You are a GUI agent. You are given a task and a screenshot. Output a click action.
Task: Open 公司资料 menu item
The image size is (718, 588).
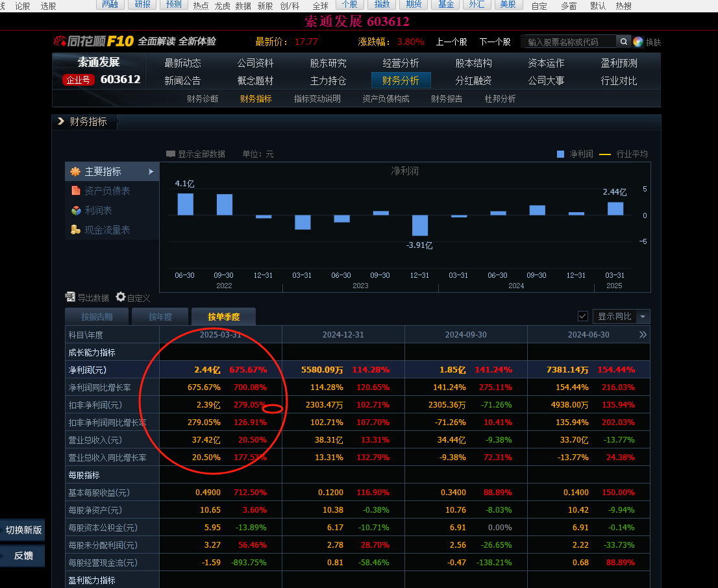pyautogui.click(x=256, y=63)
